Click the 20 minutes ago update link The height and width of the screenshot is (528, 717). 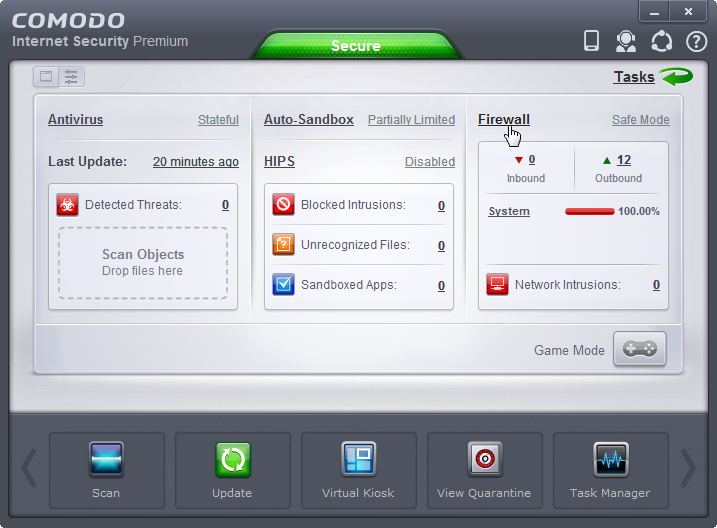coord(195,162)
